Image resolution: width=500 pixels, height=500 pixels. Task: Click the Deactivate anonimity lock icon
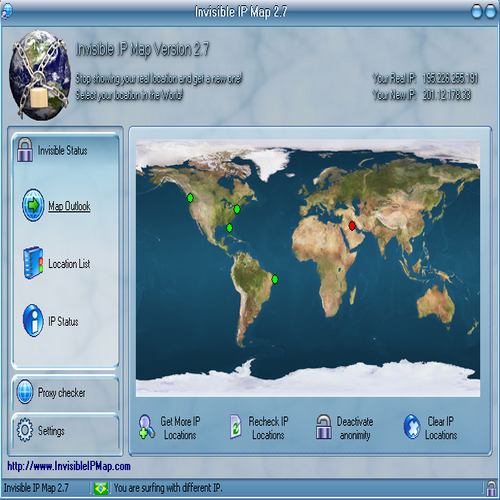coord(324,427)
